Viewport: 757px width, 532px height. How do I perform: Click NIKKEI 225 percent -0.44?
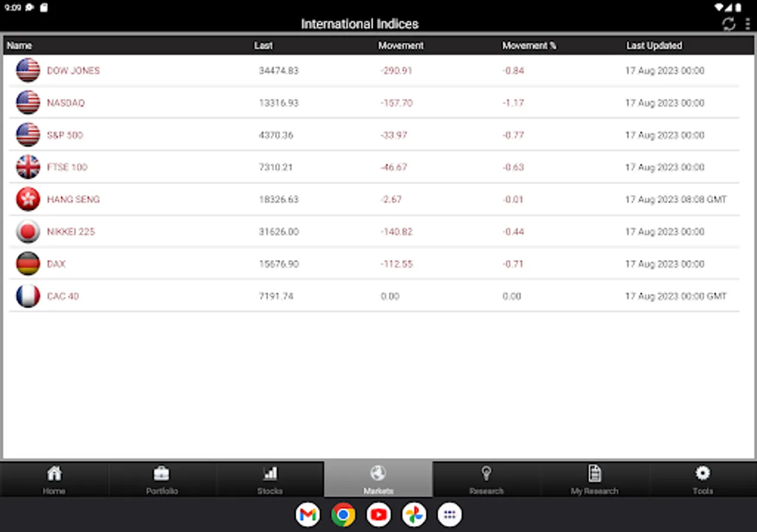(513, 232)
